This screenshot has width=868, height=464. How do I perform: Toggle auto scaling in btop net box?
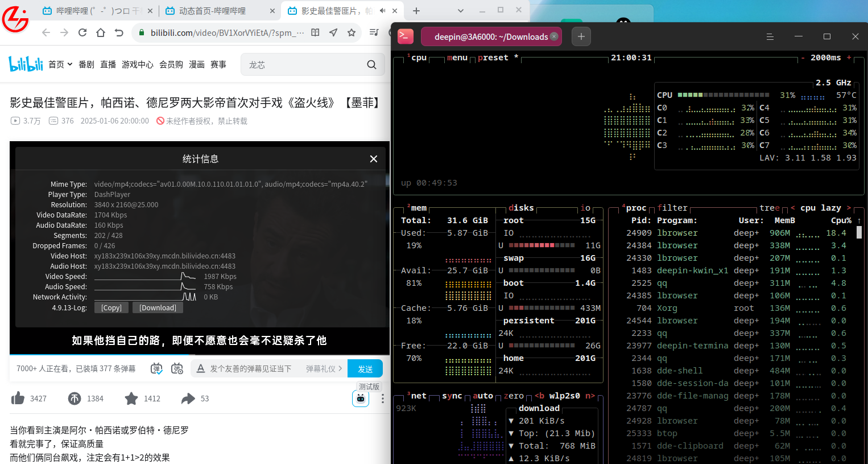(x=483, y=396)
